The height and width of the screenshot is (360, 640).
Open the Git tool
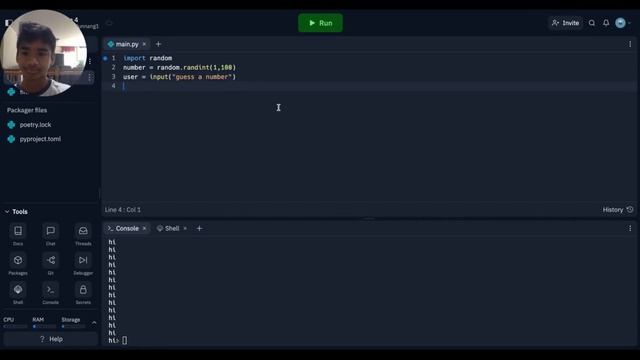(x=51, y=264)
